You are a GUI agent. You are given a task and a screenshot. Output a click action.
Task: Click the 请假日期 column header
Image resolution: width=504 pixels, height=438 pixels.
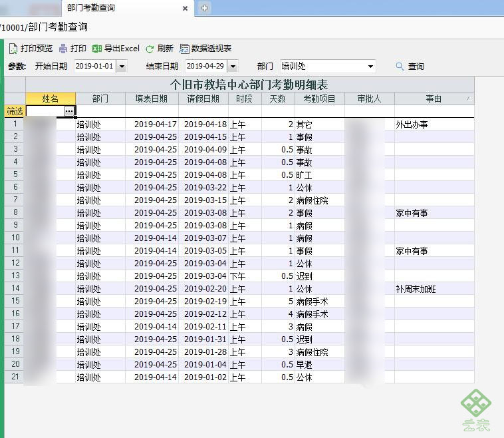coord(203,99)
